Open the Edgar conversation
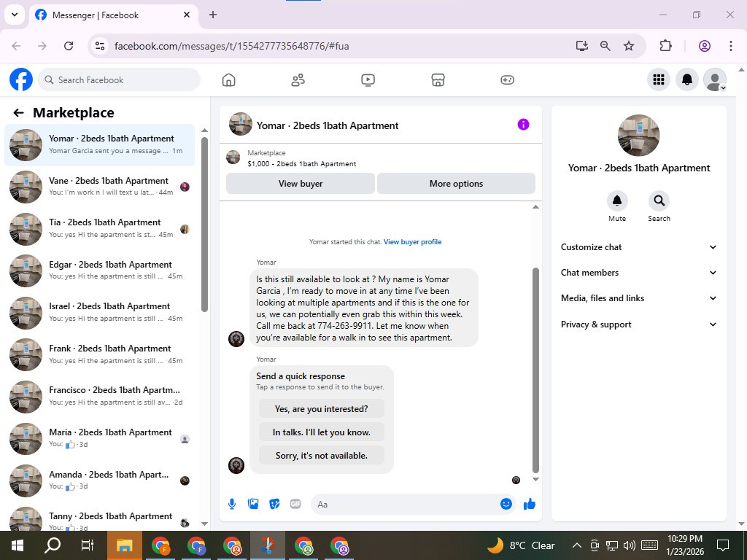 99,271
